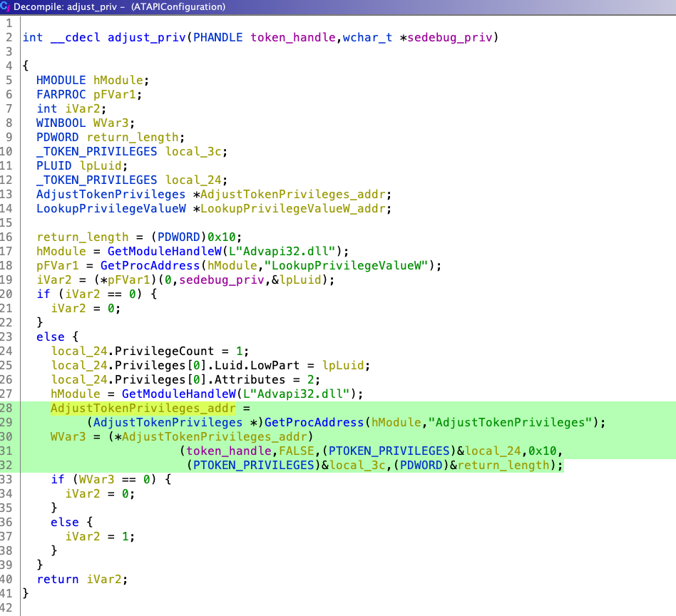Click line number 41 in the gutter
Image resolution: width=676 pixels, height=616 pixels.
(6, 592)
